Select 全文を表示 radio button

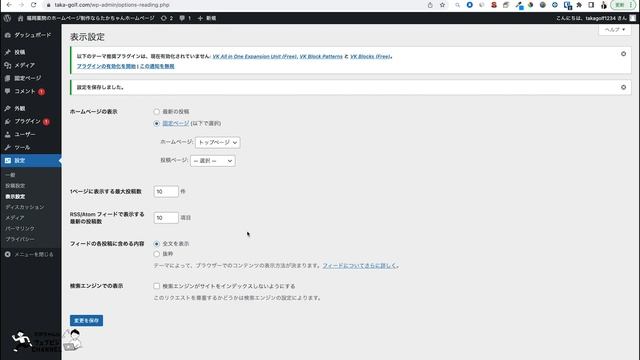(156, 244)
